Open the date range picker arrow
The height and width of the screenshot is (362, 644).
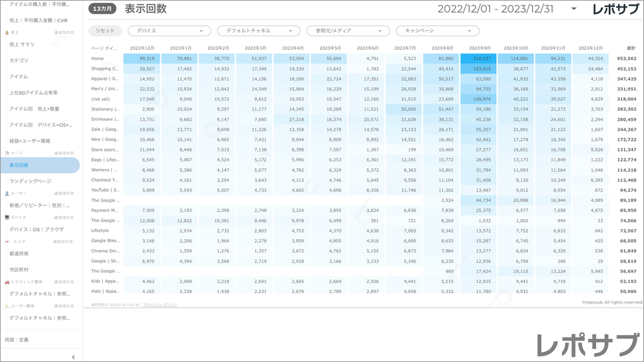point(574,9)
